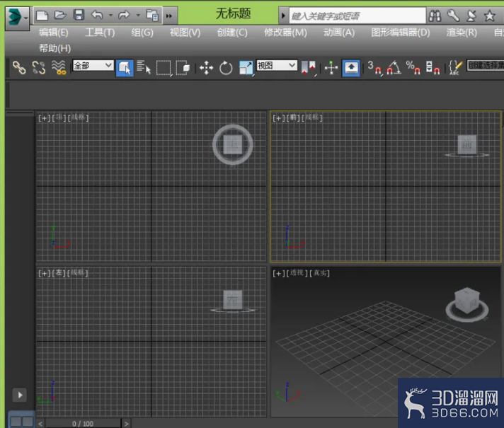Select the Bind to Space Warp icon

point(59,67)
